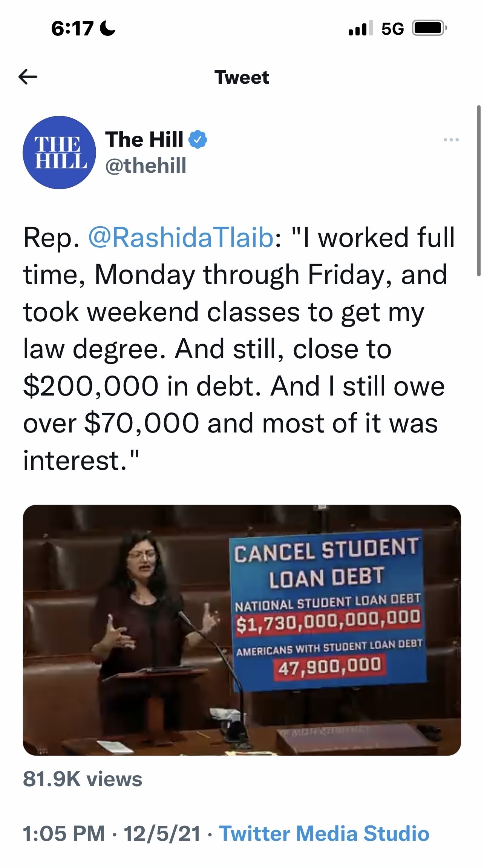
Task: Tap the 5G network indicator
Action: (x=392, y=29)
